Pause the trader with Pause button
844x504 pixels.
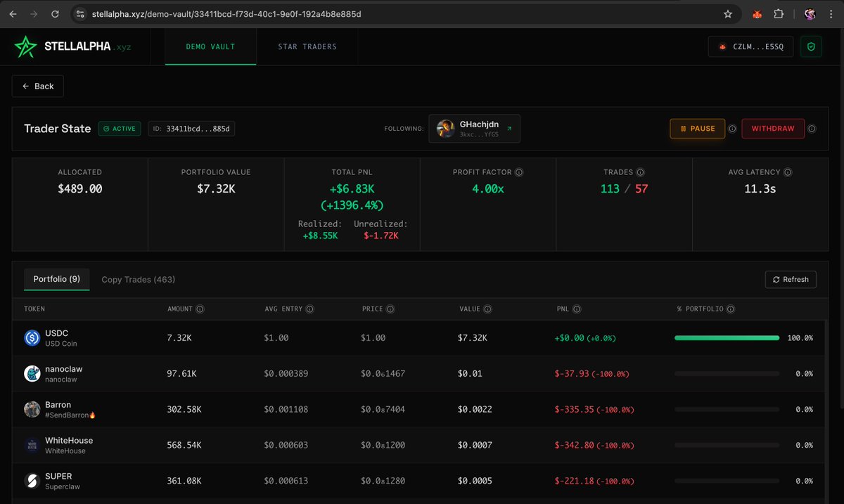(698, 129)
